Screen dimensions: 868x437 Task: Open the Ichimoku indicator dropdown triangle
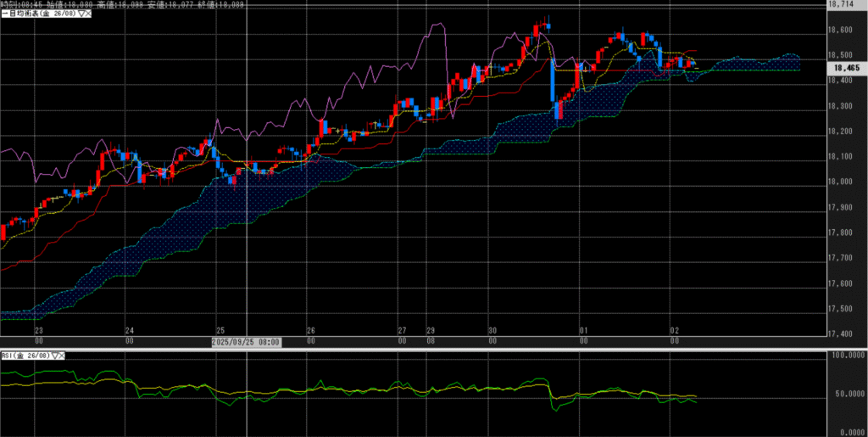pos(79,15)
